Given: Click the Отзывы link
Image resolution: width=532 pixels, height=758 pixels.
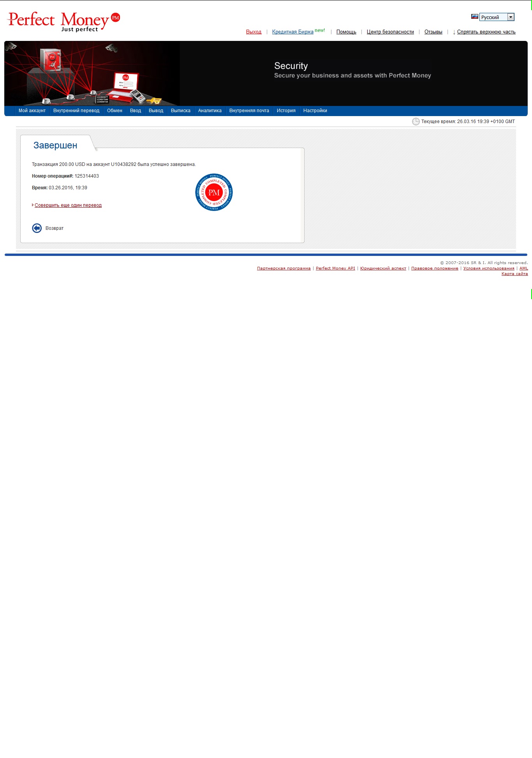Looking at the screenshot, I should (x=433, y=32).
